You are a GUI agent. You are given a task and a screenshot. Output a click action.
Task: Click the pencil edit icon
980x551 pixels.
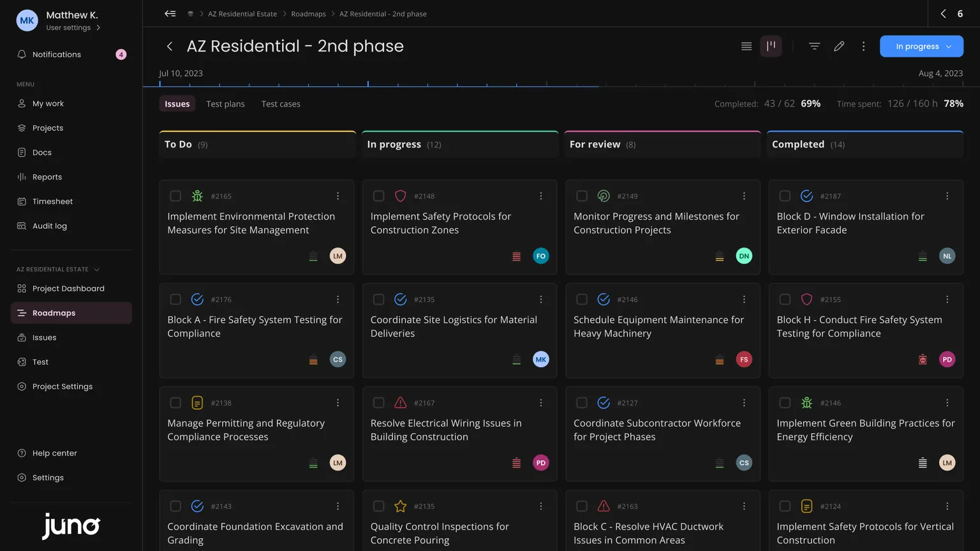pos(839,46)
